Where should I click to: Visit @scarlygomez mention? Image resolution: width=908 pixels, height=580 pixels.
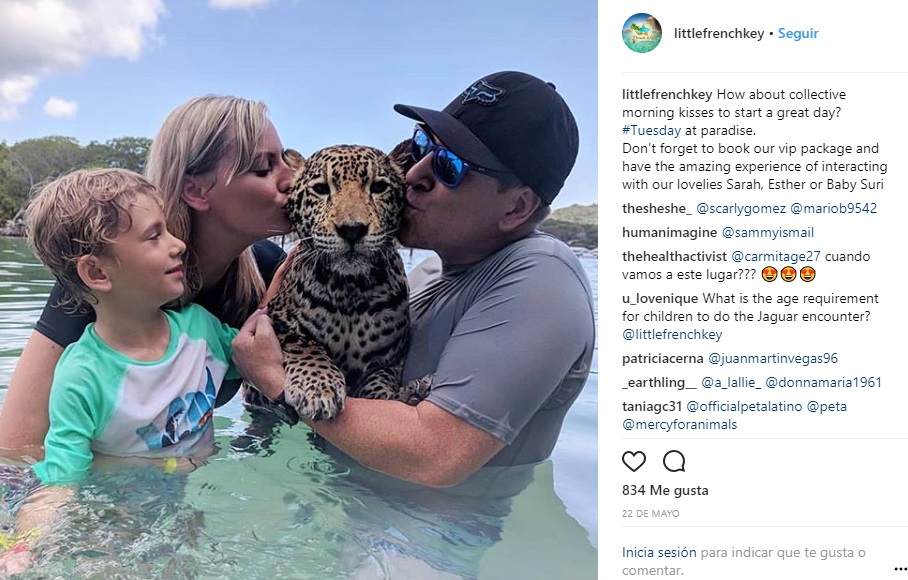[741, 208]
